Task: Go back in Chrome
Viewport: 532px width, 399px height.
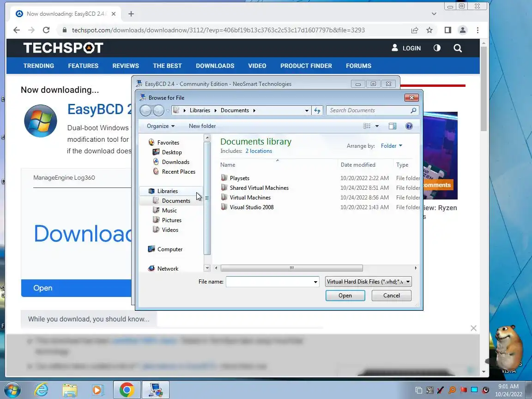Action: [x=17, y=30]
